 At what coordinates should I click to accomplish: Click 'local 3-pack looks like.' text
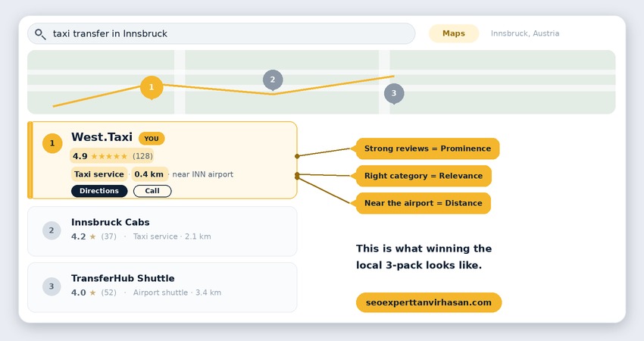pyautogui.click(x=419, y=265)
